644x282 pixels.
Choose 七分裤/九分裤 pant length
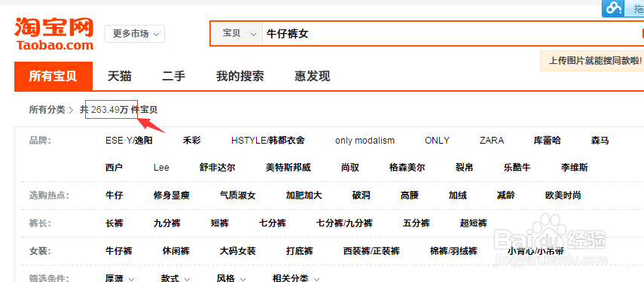[x=344, y=223]
